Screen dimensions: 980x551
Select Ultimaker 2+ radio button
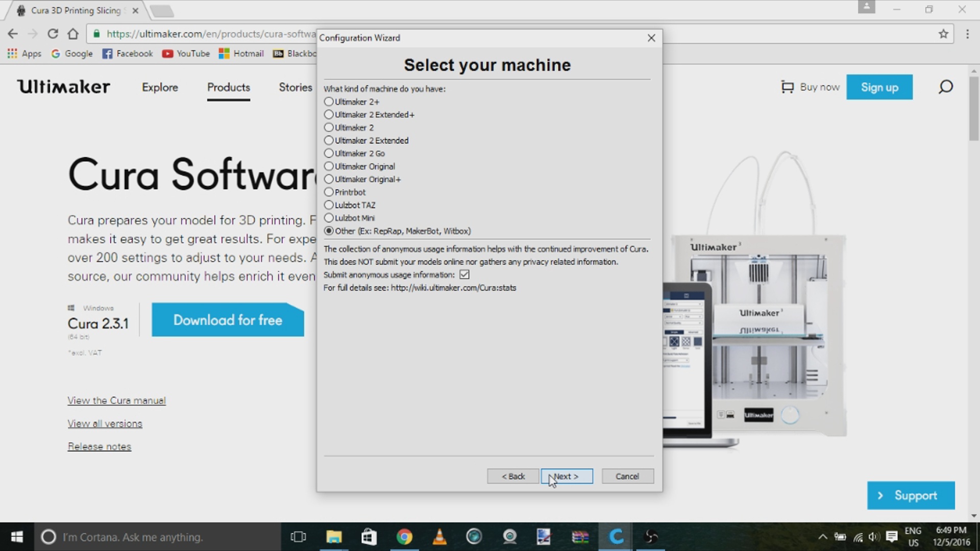pyautogui.click(x=329, y=102)
